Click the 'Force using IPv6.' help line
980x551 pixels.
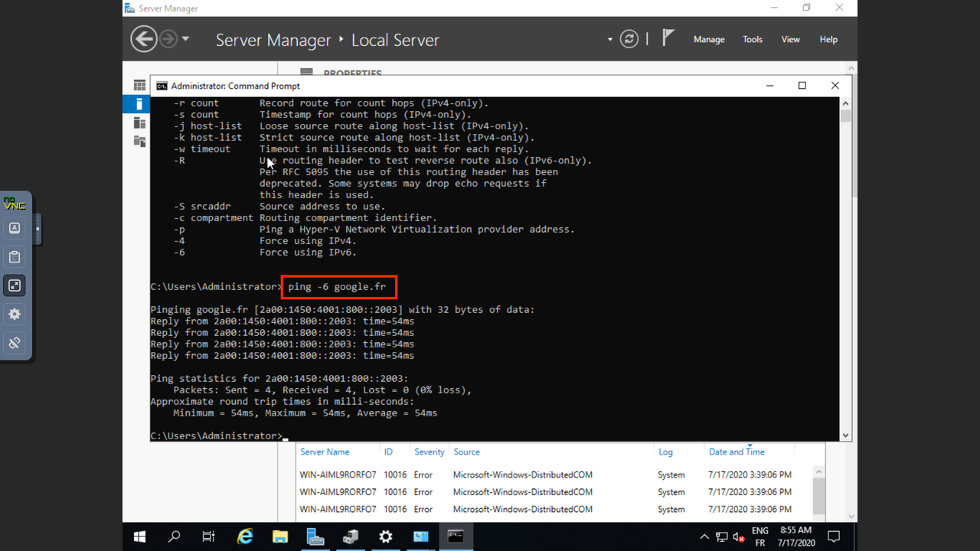[308, 253]
